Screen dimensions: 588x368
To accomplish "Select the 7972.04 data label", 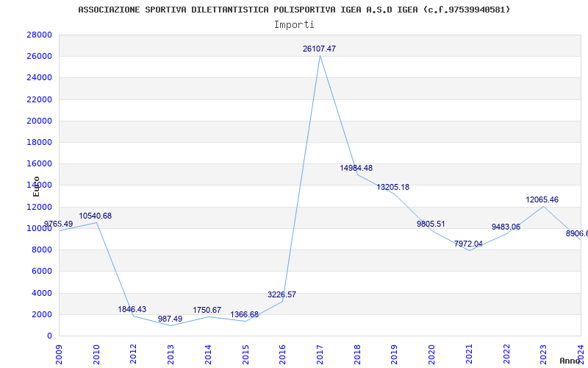I will 468,244.
